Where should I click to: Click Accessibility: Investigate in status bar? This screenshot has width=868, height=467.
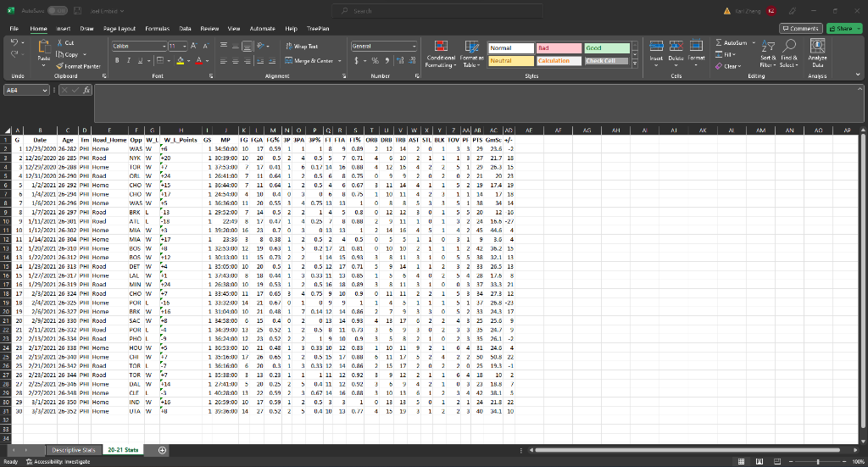(x=58, y=461)
